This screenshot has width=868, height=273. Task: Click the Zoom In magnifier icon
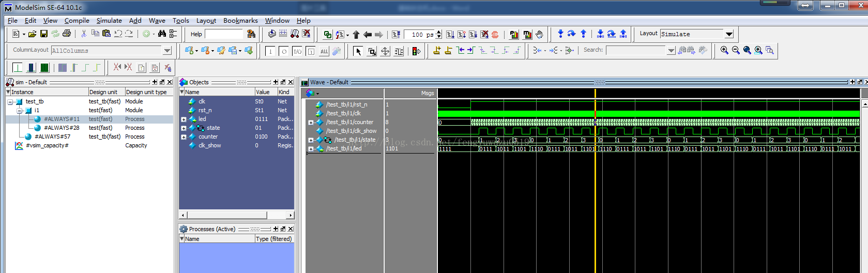pyautogui.click(x=724, y=50)
